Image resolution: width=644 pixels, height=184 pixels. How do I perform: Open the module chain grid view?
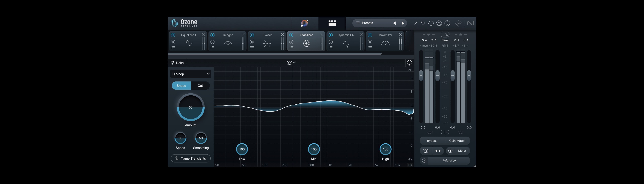332,23
